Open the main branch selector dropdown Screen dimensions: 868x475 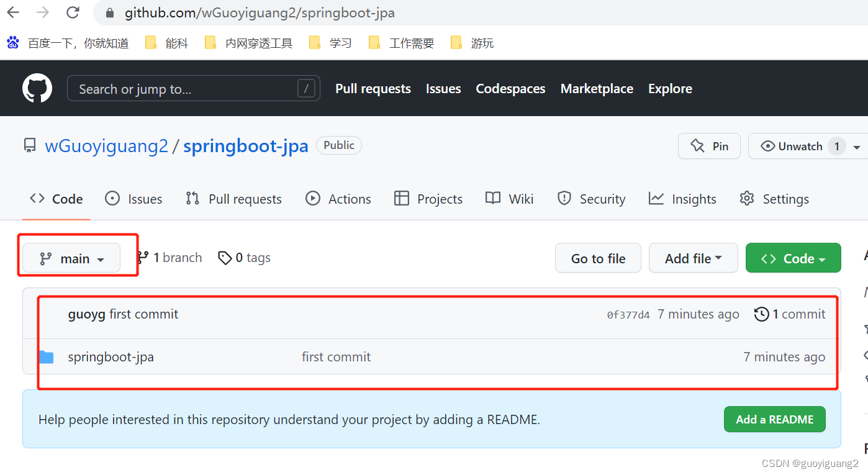click(x=71, y=258)
